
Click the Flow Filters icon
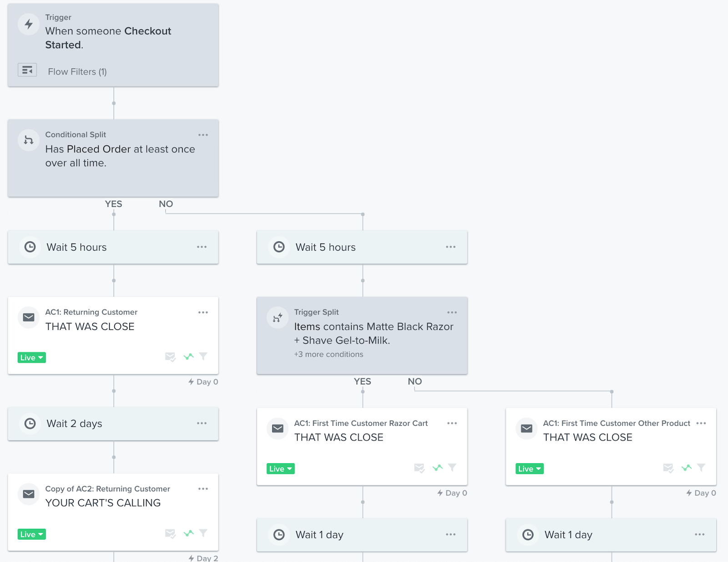pos(27,70)
